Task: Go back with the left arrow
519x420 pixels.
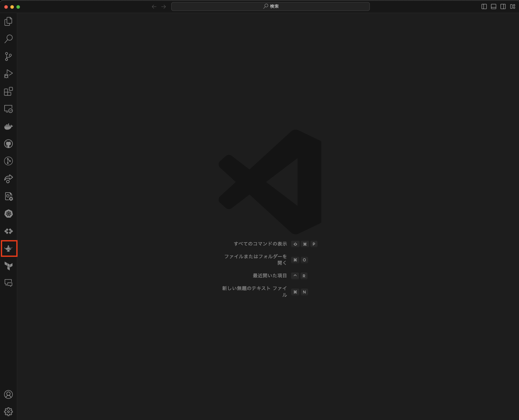Action: [154, 7]
